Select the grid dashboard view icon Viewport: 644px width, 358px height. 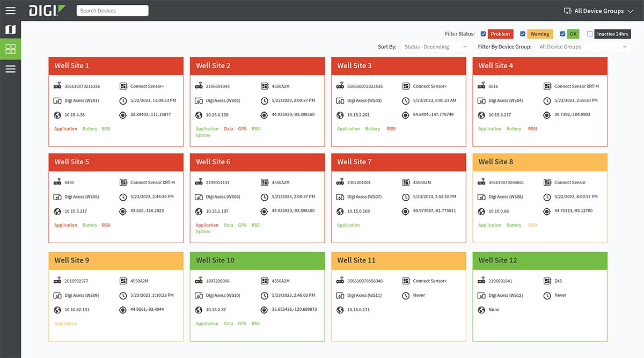point(10,49)
